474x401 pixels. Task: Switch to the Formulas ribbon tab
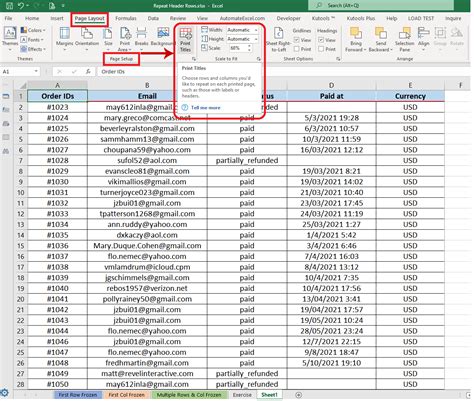pos(126,18)
